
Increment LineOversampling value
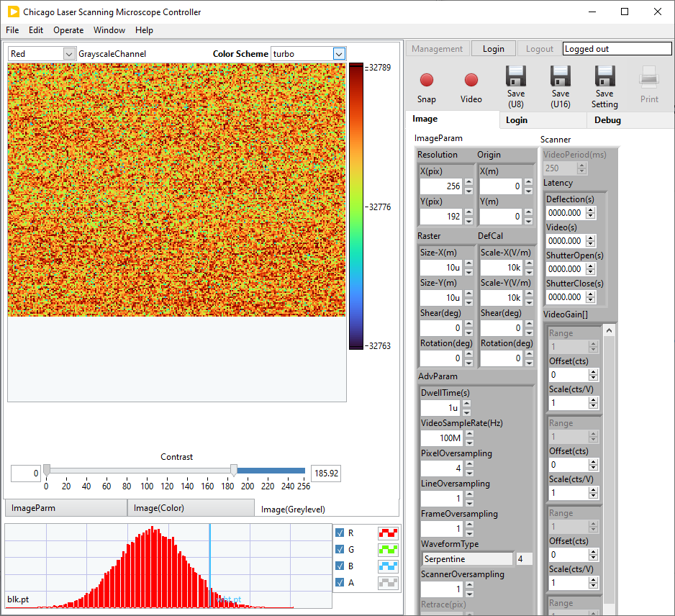469,494
